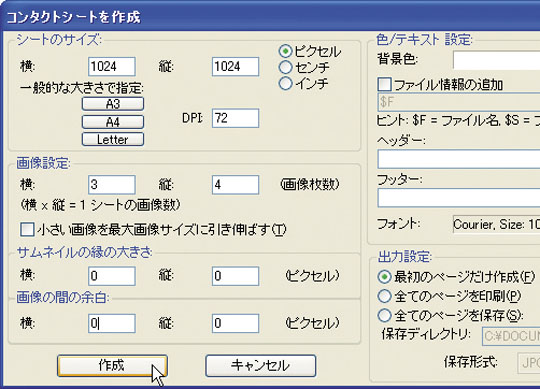Click the thumbnail border 横 field
Viewport: 540px width, 389px height.
(x=112, y=276)
